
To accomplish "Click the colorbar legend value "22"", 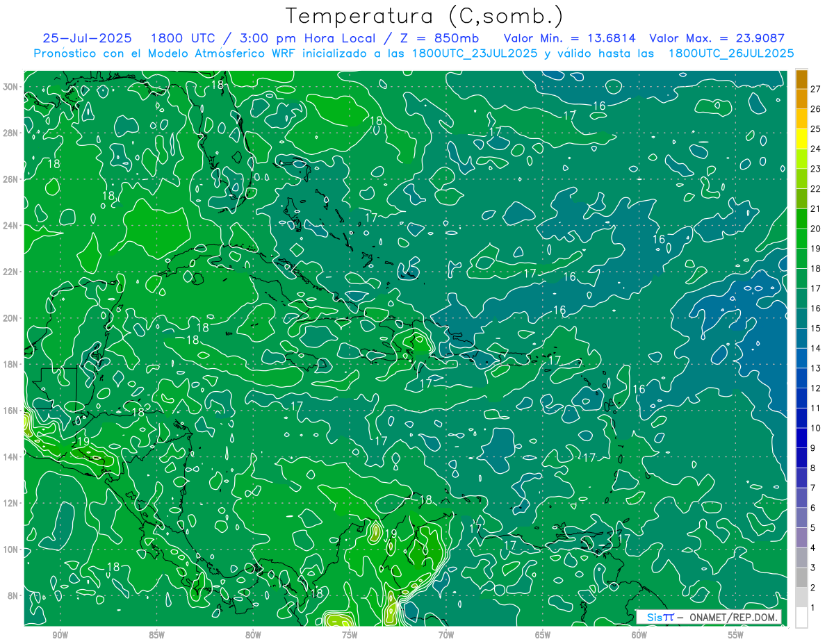I will [815, 189].
